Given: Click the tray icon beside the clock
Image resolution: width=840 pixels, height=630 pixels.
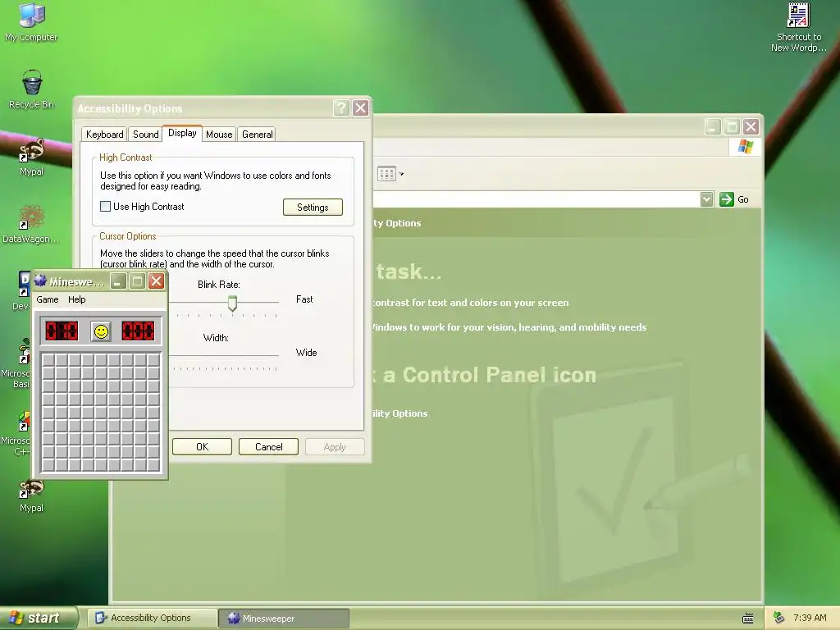Looking at the screenshot, I should coord(779,618).
